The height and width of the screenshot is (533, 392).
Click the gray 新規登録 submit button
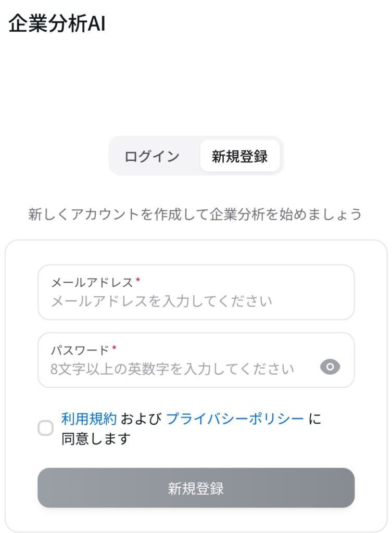196,488
